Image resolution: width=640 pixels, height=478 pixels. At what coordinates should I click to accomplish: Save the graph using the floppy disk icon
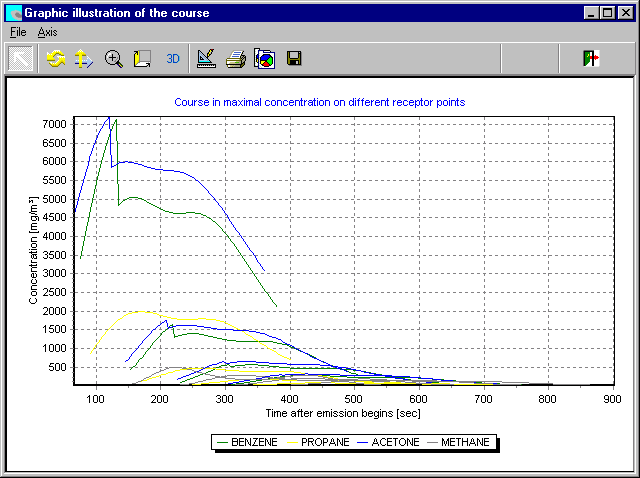294,58
